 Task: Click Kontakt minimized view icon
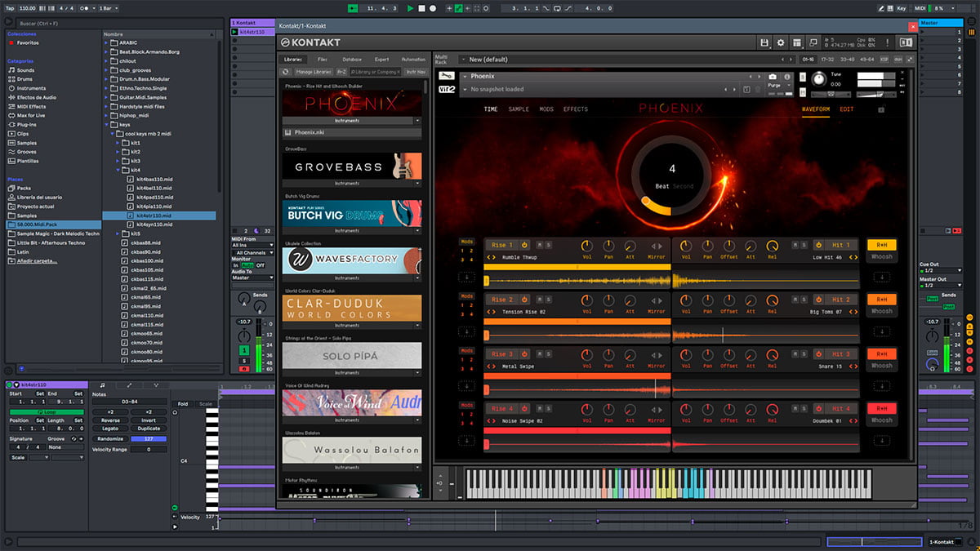tap(813, 42)
